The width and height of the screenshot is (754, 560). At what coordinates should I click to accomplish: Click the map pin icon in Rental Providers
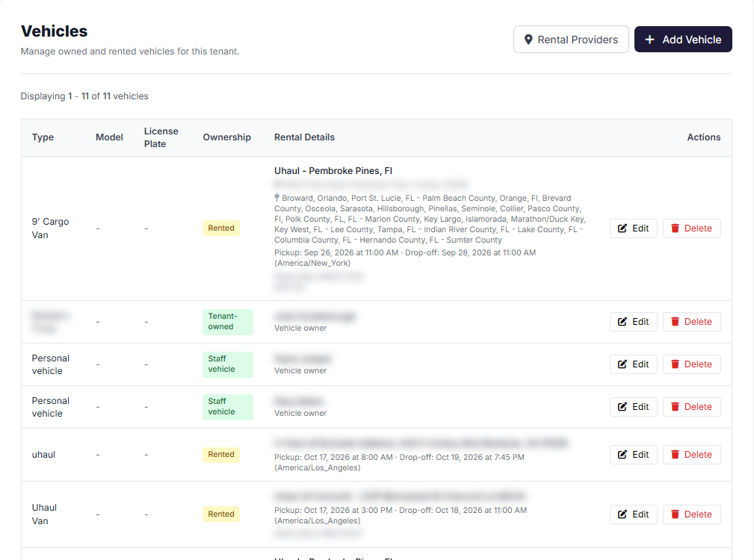(528, 40)
